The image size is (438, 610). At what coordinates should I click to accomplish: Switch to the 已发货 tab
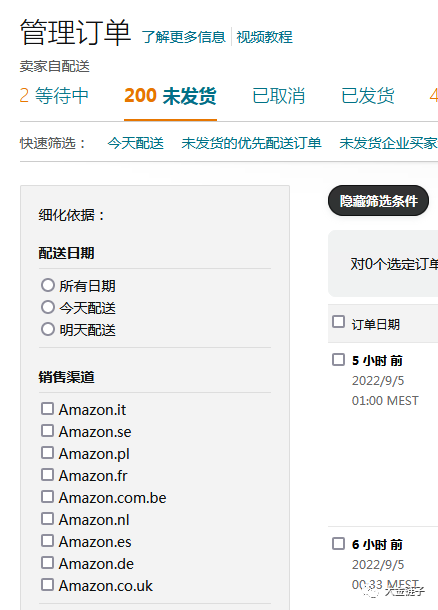368,96
